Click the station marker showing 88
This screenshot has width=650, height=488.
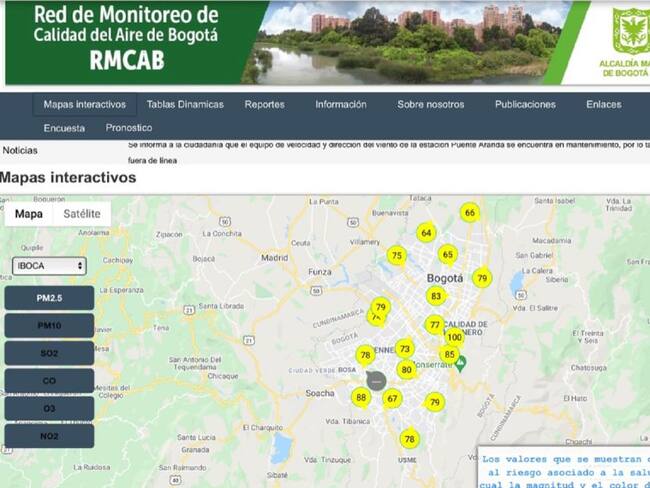pyautogui.click(x=361, y=398)
